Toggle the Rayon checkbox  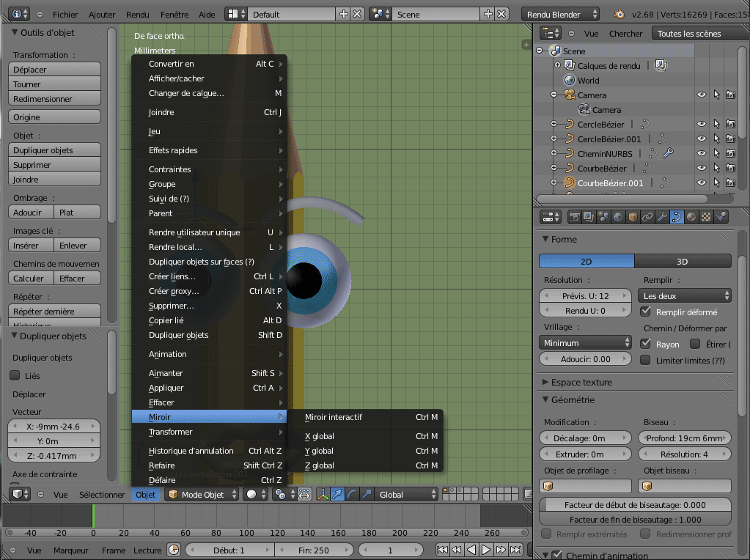646,343
